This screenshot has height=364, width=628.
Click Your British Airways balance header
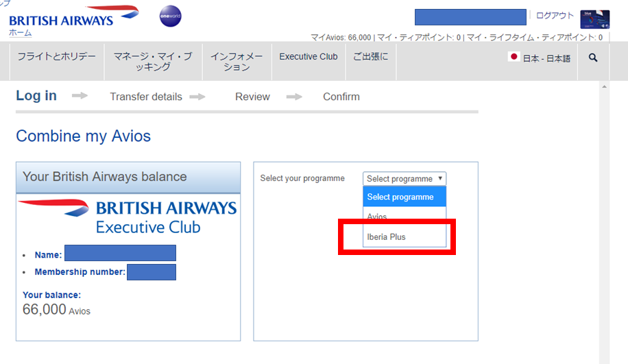point(128,177)
